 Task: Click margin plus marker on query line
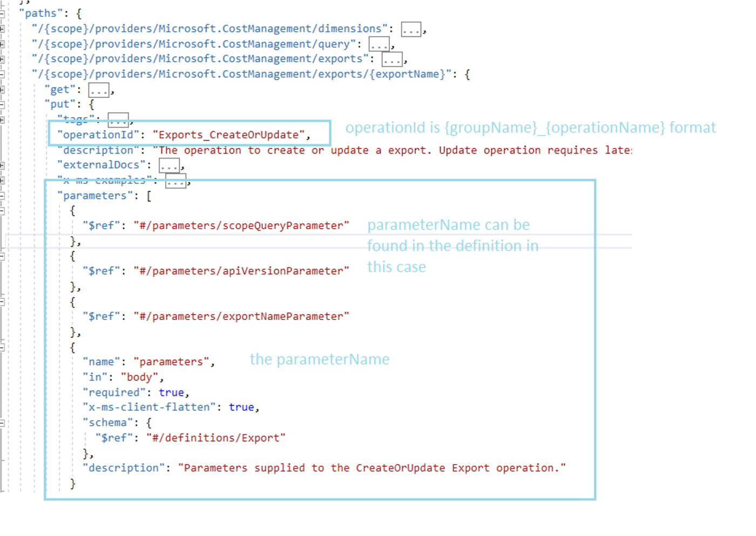tap(2, 44)
